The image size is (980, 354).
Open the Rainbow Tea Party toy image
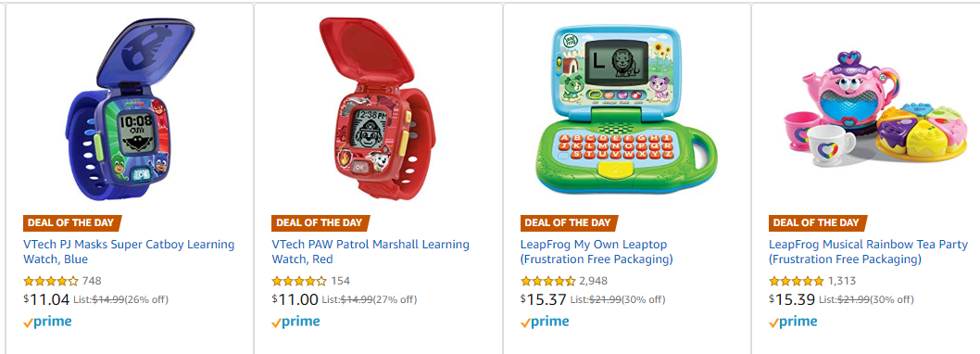click(x=874, y=109)
